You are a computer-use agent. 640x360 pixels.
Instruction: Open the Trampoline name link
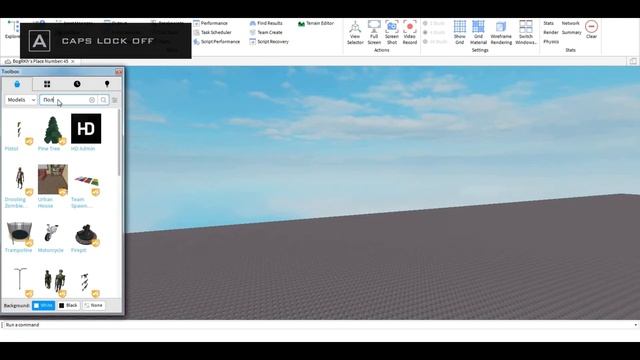click(18, 250)
